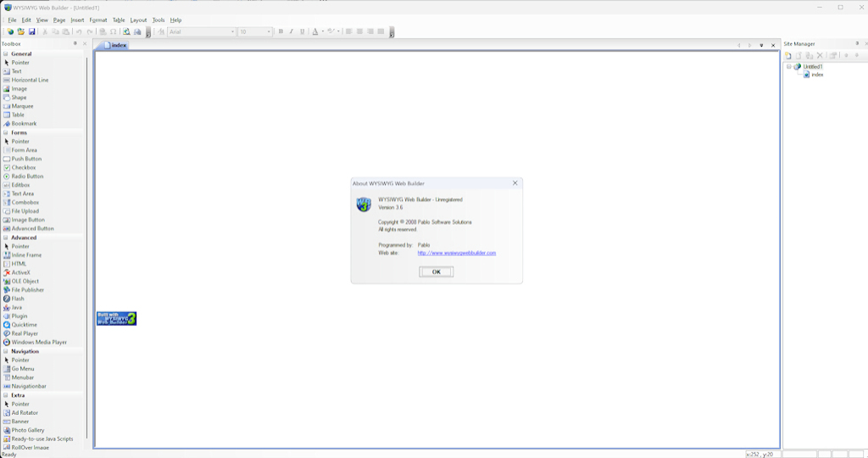Screen dimensions: 868x458
Task: Open the Format menu
Action: click(x=98, y=20)
